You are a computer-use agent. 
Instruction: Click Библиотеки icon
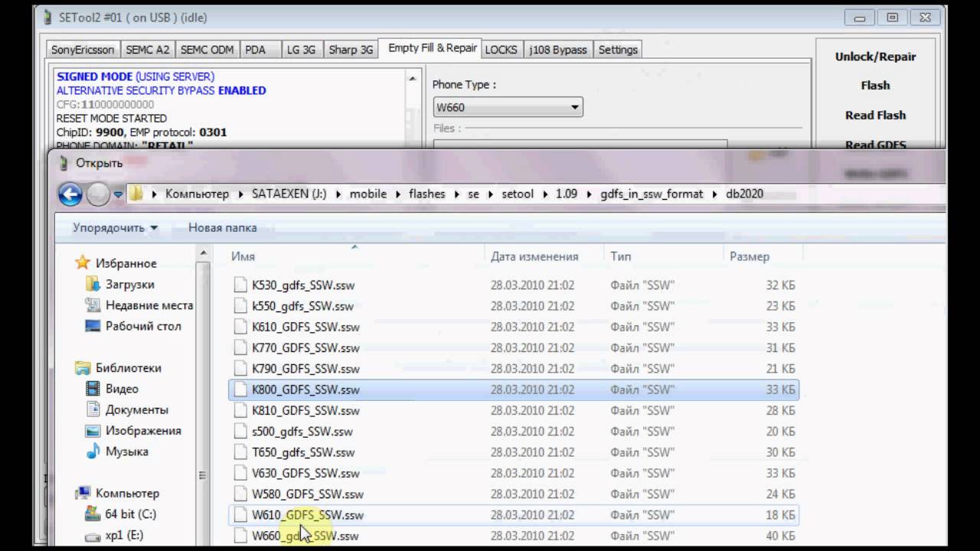pos(83,368)
